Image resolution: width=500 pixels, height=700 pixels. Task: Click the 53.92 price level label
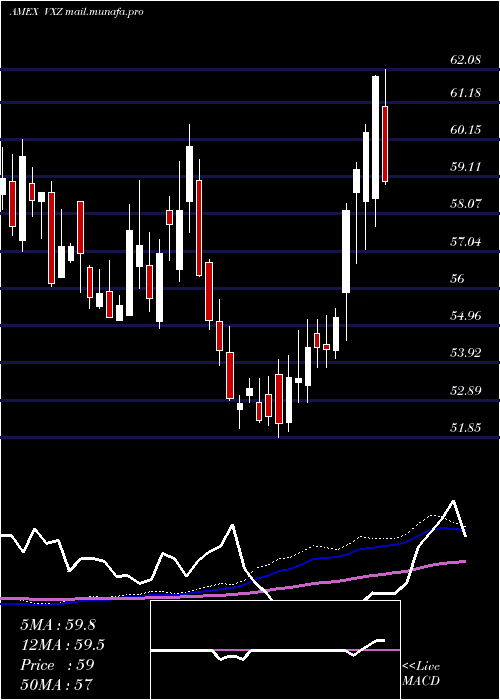click(465, 353)
